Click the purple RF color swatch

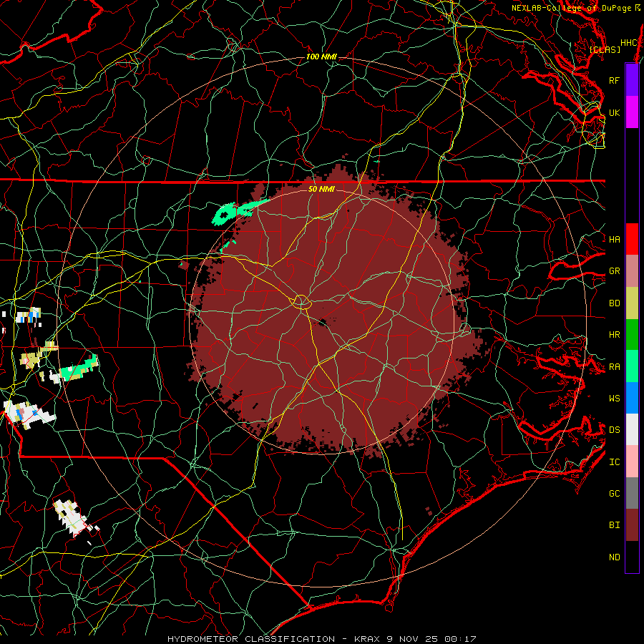(632, 80)
